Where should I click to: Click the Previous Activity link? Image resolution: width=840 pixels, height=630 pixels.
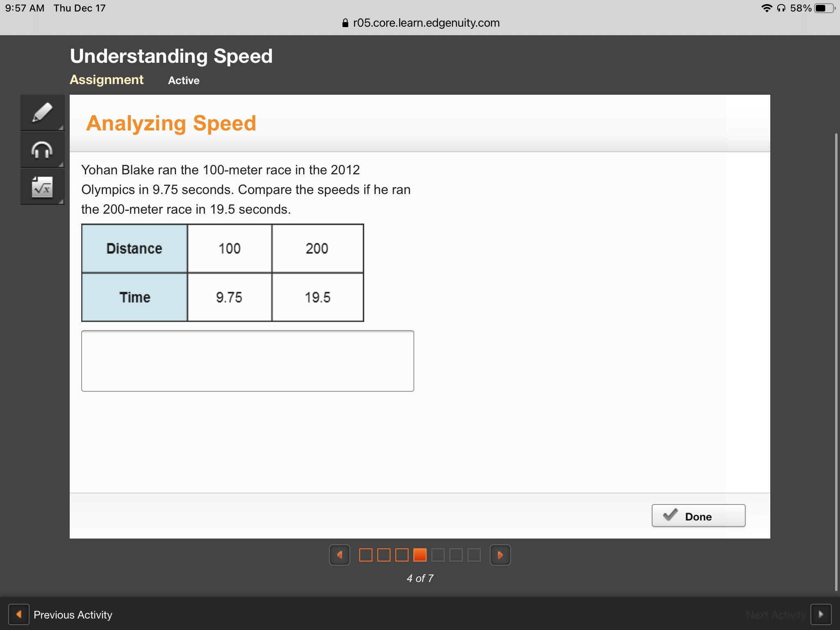click(x=73, y=614)
